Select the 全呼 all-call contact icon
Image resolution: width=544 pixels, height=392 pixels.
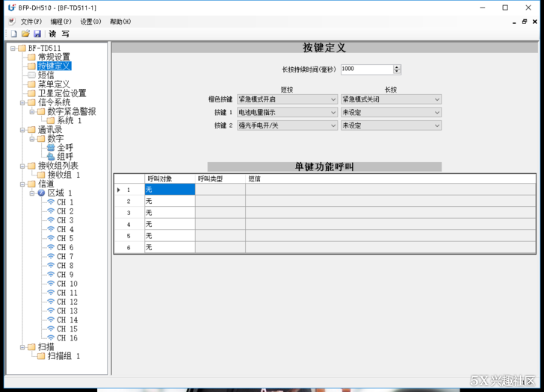51,148
